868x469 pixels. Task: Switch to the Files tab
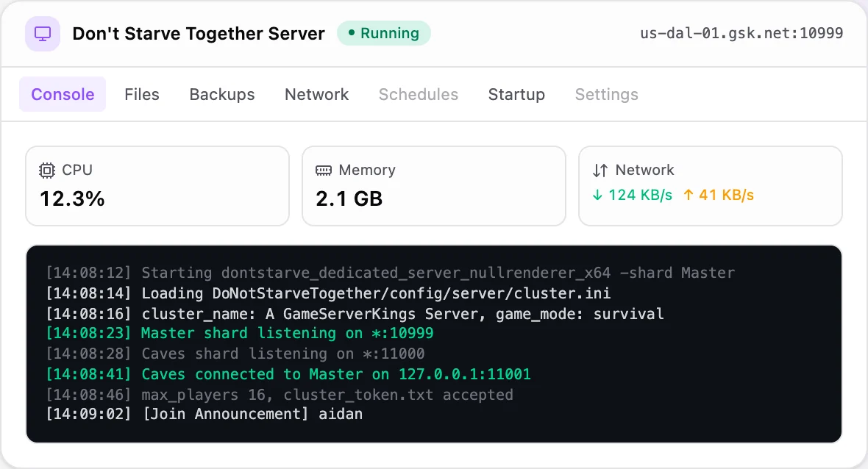(x=142, y=94)
